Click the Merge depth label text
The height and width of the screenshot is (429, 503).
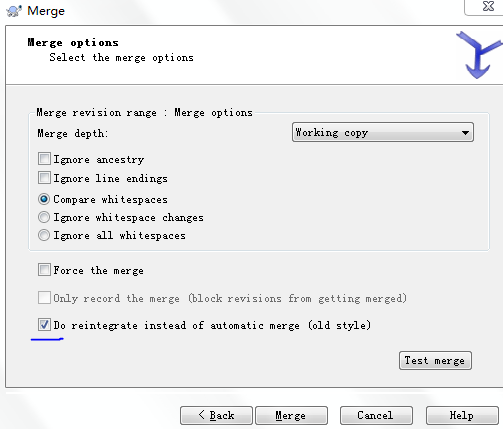point(72,133)
